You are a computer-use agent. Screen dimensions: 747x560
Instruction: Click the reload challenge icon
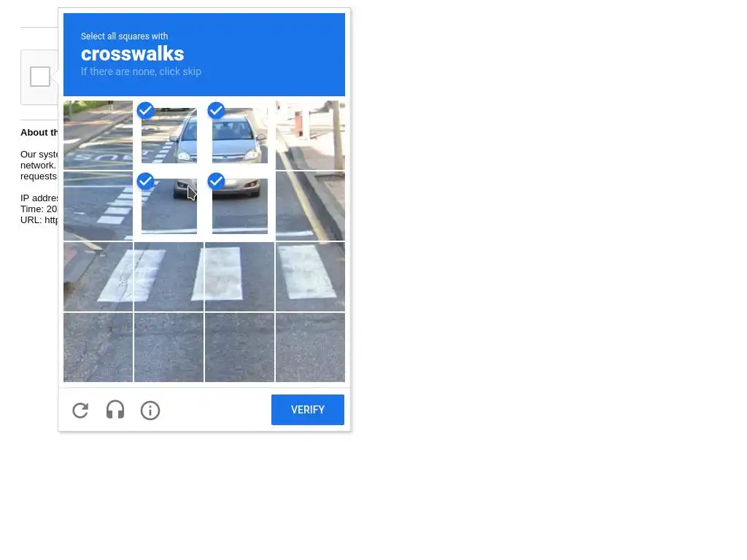(80, 411)
